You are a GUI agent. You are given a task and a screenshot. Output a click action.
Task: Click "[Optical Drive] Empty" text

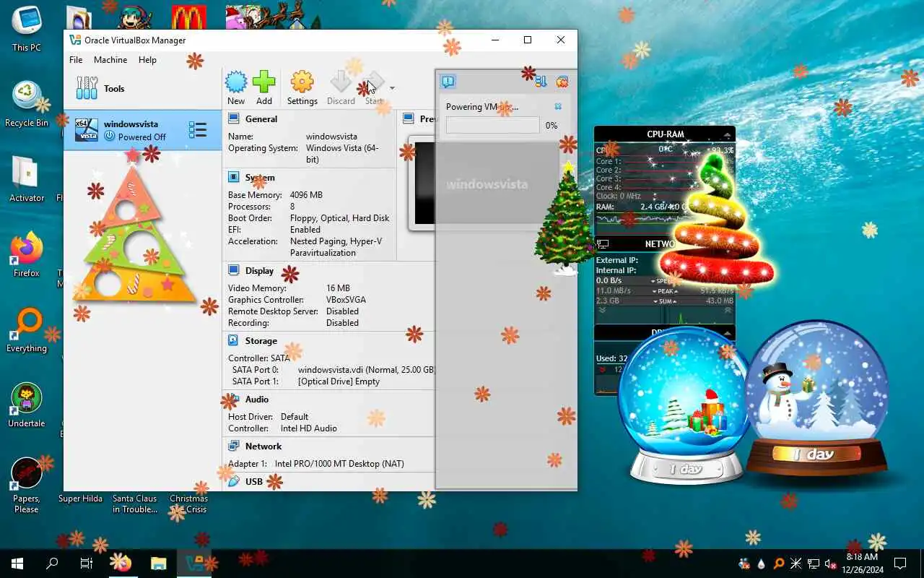(x=339, y=381)
